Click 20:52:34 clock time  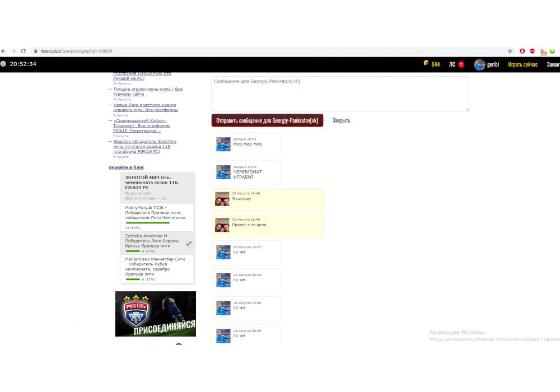(23, 64)
